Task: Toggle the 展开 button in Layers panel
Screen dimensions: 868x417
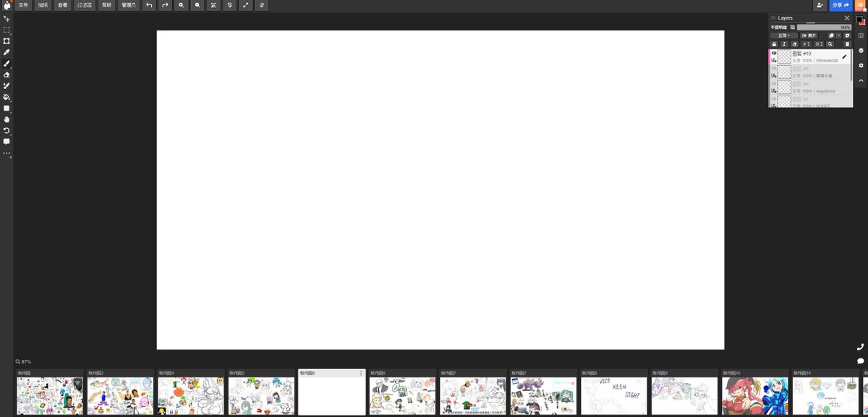Action: [x=809, y=35]
